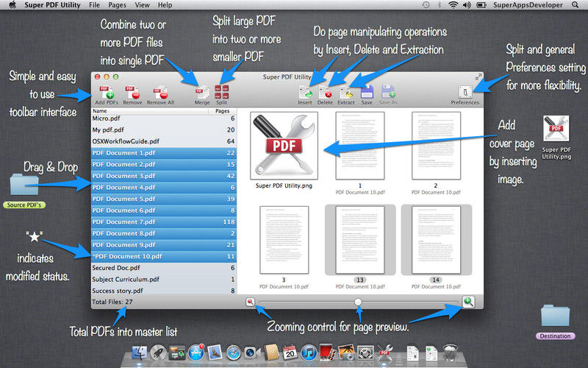The image size is (588, 368).
Task: Select PDF Document 6.pdf row
Action: [164, 210]
